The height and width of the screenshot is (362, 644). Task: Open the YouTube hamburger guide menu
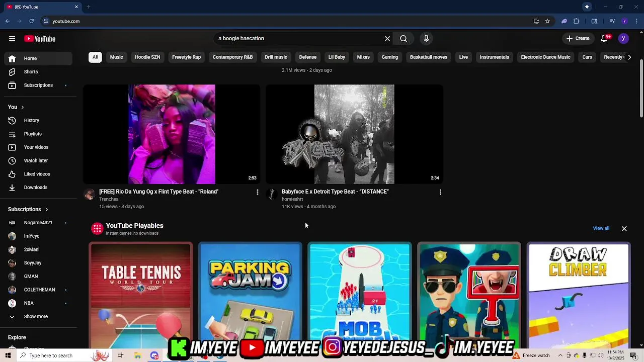pos(12,39)
